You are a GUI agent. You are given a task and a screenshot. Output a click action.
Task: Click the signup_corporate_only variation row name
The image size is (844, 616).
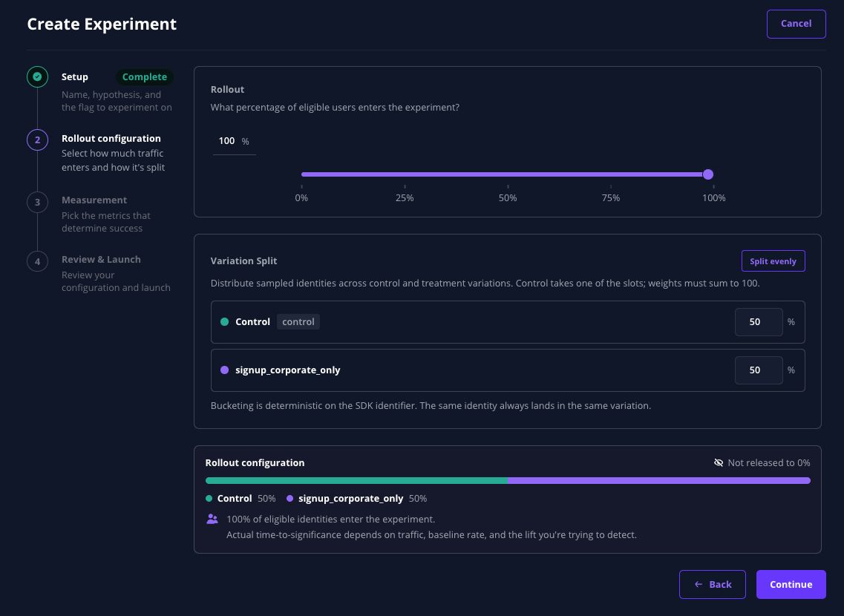point(288,370)
